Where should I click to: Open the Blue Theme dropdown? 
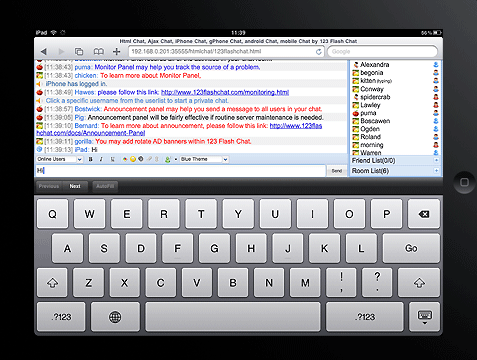click(204, 159)
